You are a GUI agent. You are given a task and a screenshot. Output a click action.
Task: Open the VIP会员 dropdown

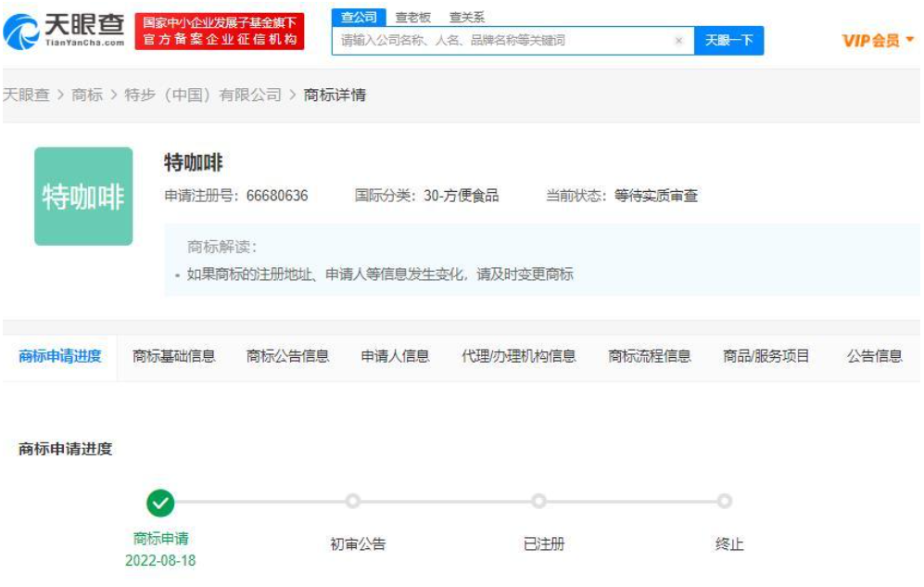pos(878,41)
